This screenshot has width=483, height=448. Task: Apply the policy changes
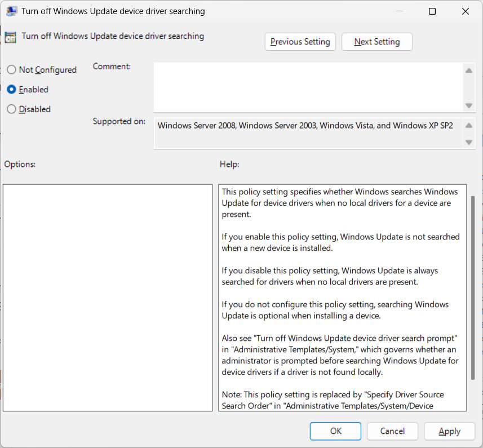coord(449,431)
